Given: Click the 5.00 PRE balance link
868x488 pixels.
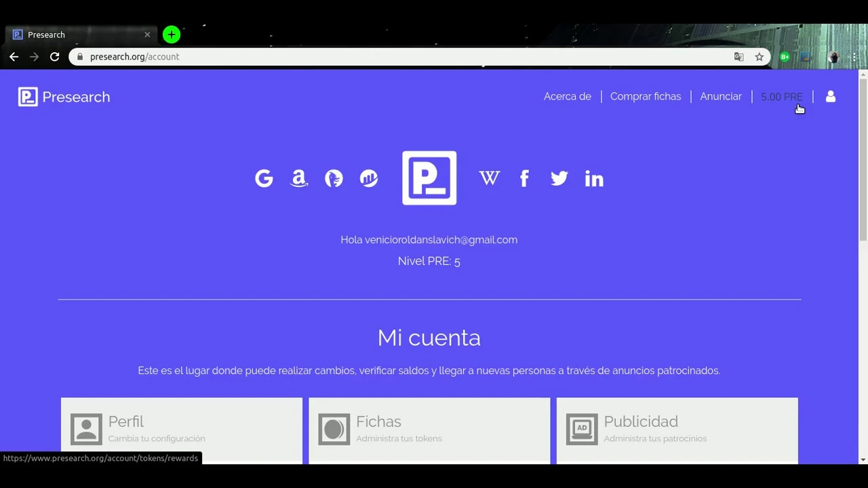Looking at the screenshot, I should 782,97.
